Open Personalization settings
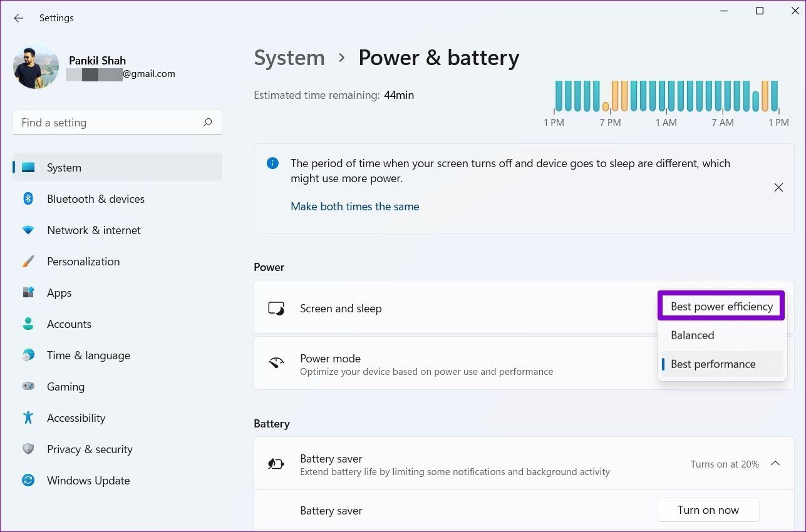806x532 pixels. click(x=117, y=262)
